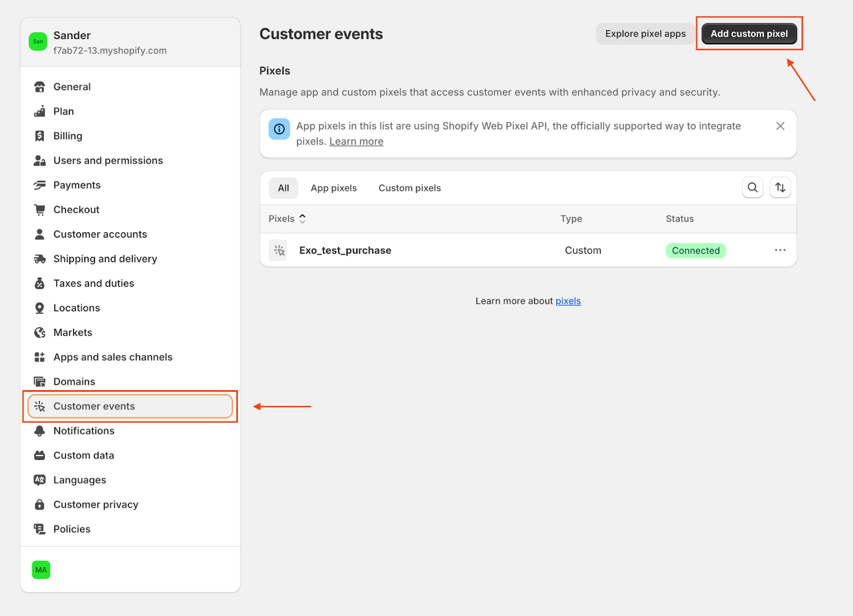Click the Taxes and duties icon
The width and height of the screenshot is (853, 616).
tap(39, 283)
